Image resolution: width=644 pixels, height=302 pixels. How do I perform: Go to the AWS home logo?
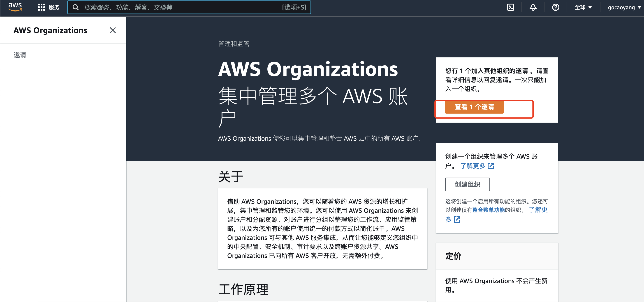[x=15, y=7]
